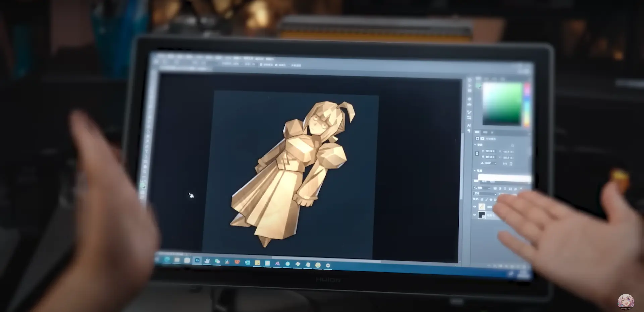Screen dimensions: 644x312
Task: Click the reset icon beside Transform header
Action: tap(512, 146)
